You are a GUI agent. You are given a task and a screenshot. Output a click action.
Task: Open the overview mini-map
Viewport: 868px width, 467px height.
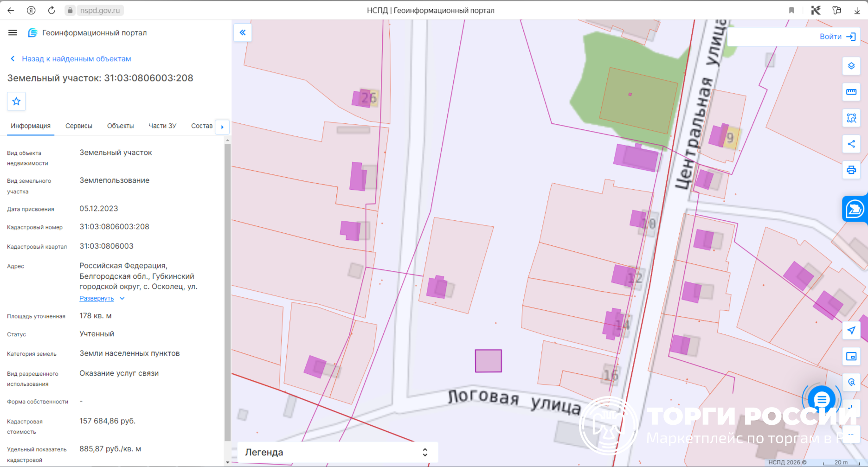pyautogui.click(x=851, y=356)
